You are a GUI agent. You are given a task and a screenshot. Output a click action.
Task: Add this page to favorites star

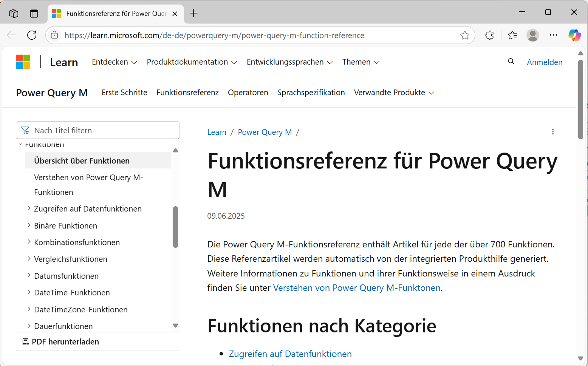465,35
